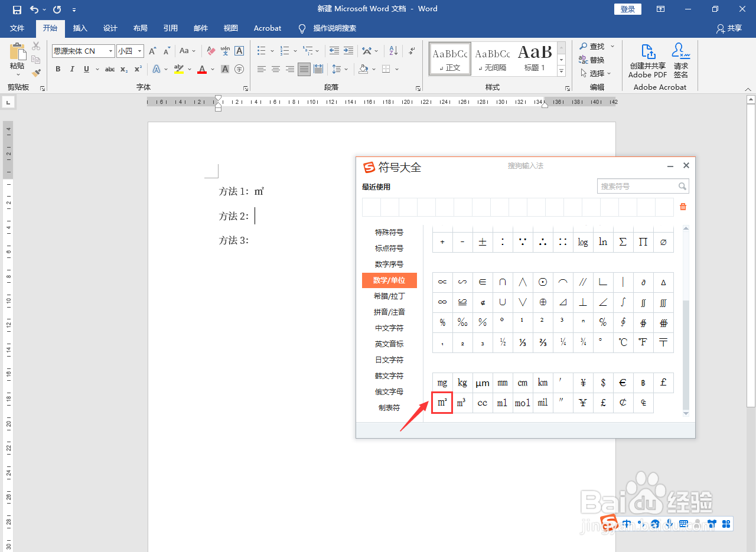Toggle Subscript formatting
The image size is (756, 552).
124,69
